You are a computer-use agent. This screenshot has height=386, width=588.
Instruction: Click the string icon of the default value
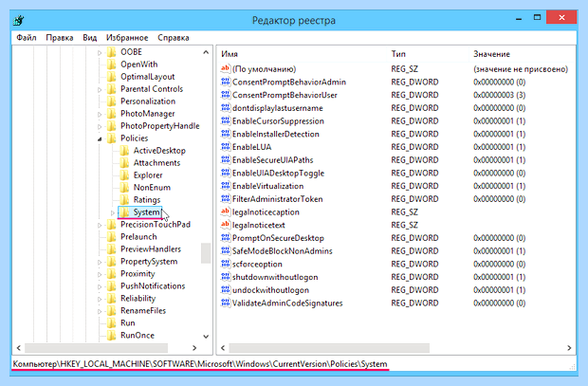pyautogui.click(x=226, y=68)
